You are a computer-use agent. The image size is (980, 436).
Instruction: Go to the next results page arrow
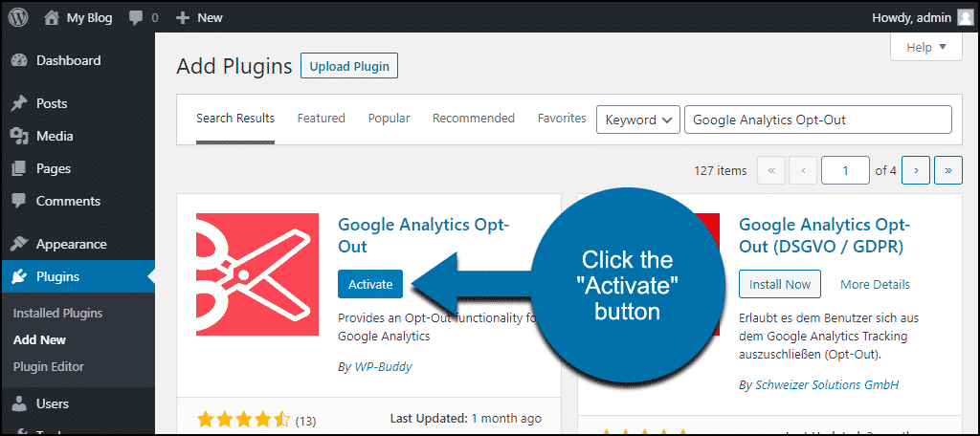916,170
